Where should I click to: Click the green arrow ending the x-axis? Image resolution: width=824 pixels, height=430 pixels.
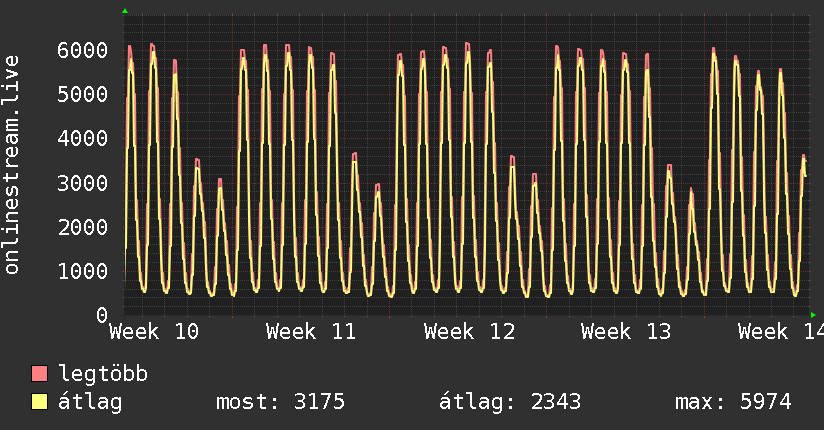click(x=813, y=315)
